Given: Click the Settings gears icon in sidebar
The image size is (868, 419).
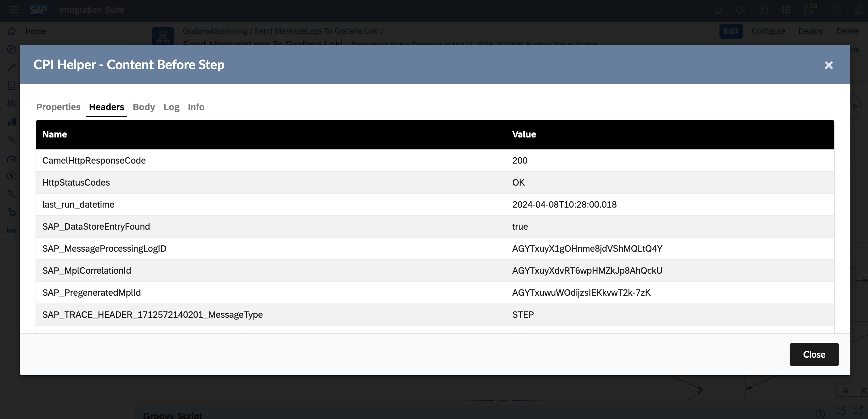Looking at the screenshot, I should [12, 213].
